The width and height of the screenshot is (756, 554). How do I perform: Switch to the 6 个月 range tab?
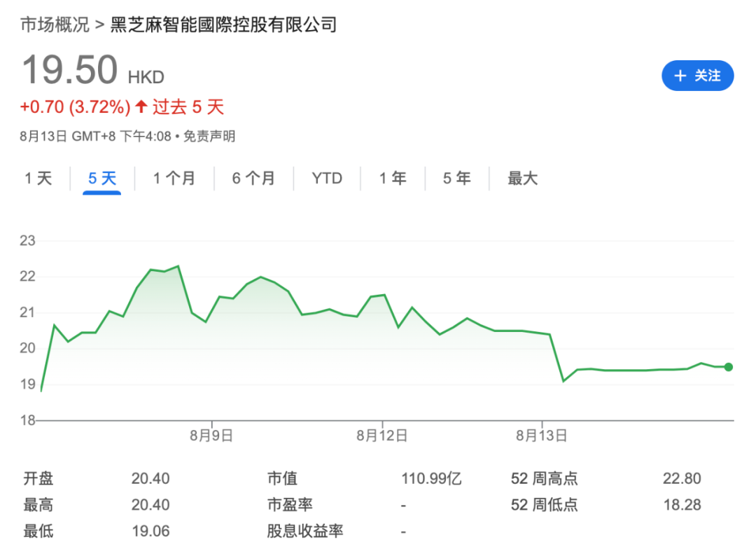(x=253, y=179)
